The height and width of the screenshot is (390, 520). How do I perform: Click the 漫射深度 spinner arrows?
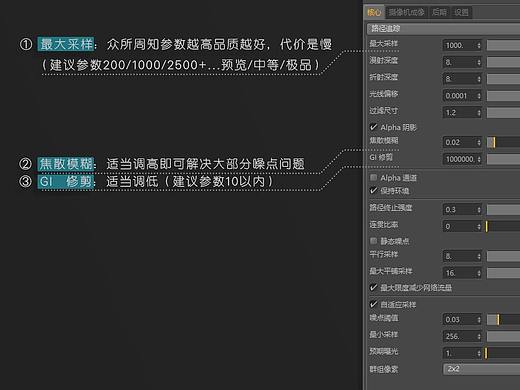(x=479, y=62)
